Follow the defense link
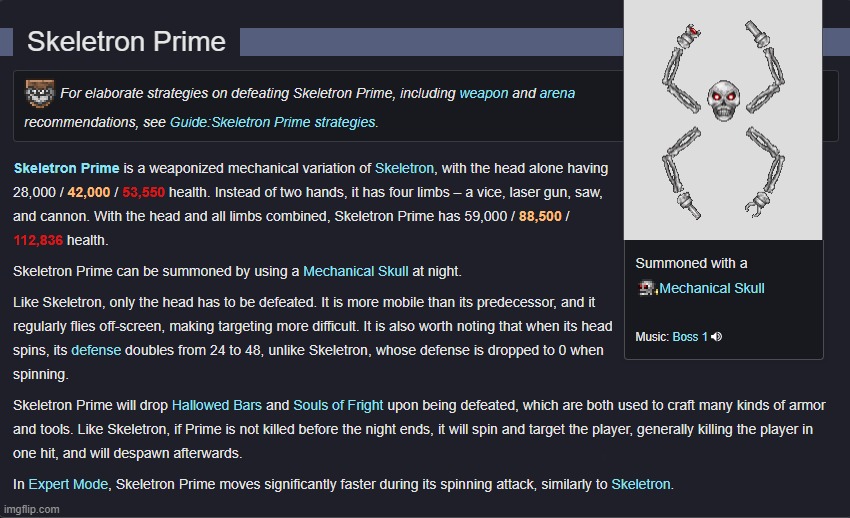The width and height of the screenshot is (850, 518). (96, 350)
